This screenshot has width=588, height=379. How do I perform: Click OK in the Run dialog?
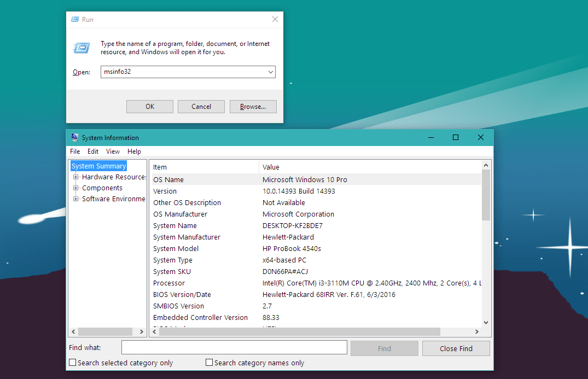[150, 107]
